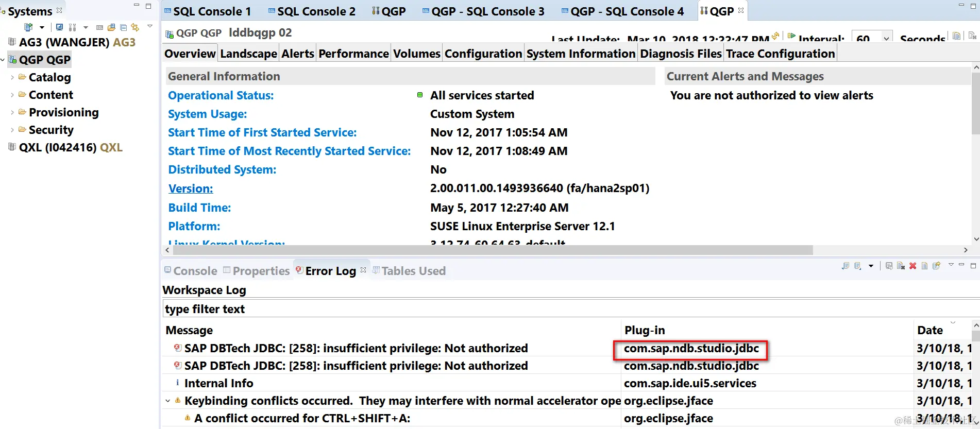
Task: Click the clear-document icon right of Seconds
Action: coord(972,36)
